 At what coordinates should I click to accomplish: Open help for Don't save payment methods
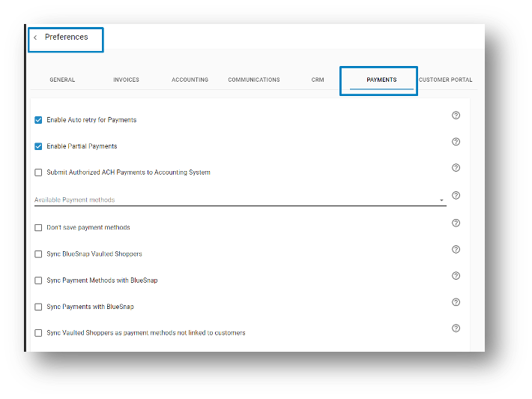coord(456,223)
